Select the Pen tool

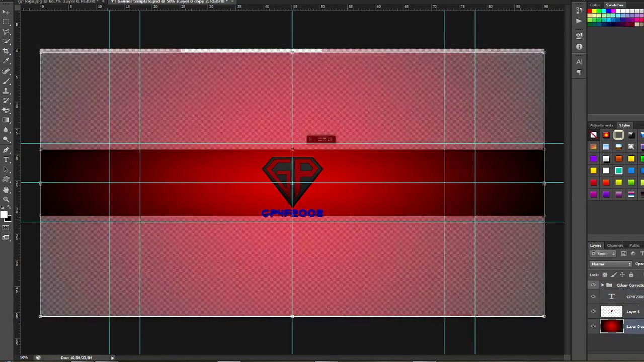click(x=6, y=150)
